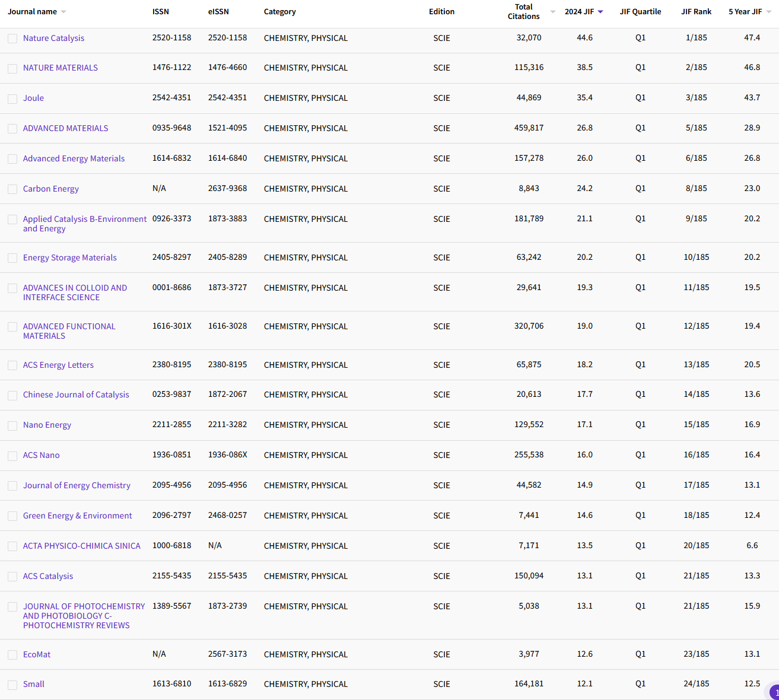Open the Green Energy & Environment link
The image size is (779, 700).
[x=77, y=516]
